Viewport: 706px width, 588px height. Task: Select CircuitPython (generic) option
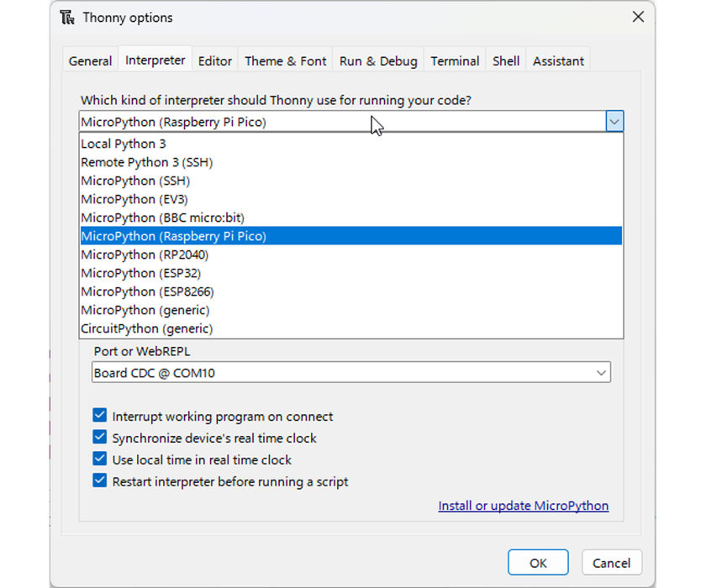click(351, 328)
